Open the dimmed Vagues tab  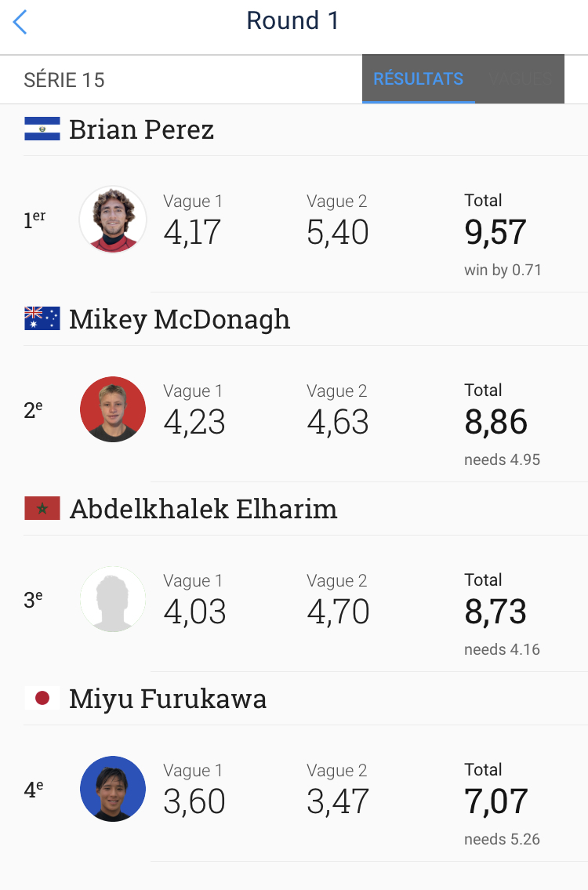coord(521,79)
